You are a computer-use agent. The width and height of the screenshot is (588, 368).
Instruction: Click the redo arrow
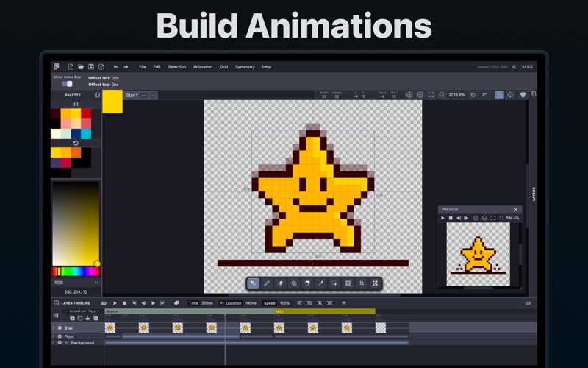point(126,66)
